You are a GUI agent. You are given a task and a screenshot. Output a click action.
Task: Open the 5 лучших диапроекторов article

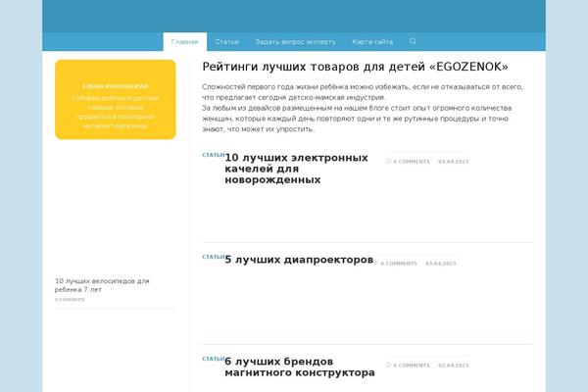299,260
